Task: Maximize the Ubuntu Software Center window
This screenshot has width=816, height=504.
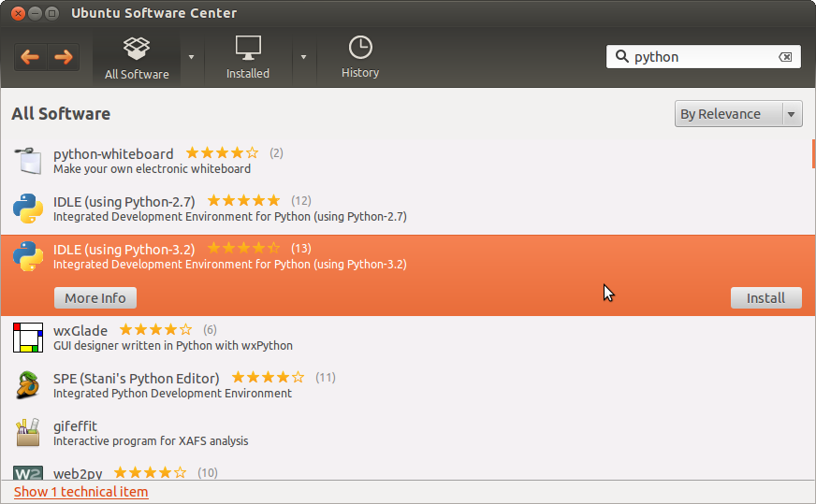Action: (x=51, y=13)
